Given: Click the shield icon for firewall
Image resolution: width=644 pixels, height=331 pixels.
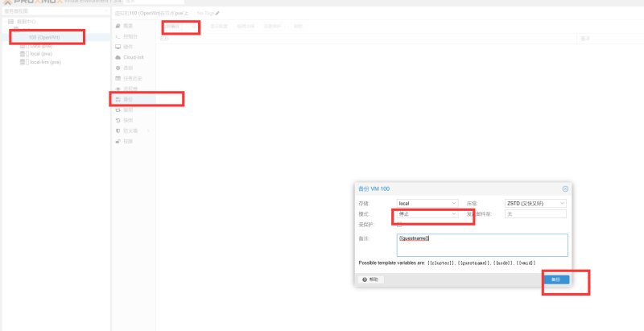Looking at the screenshot, I should click(118, 131).
